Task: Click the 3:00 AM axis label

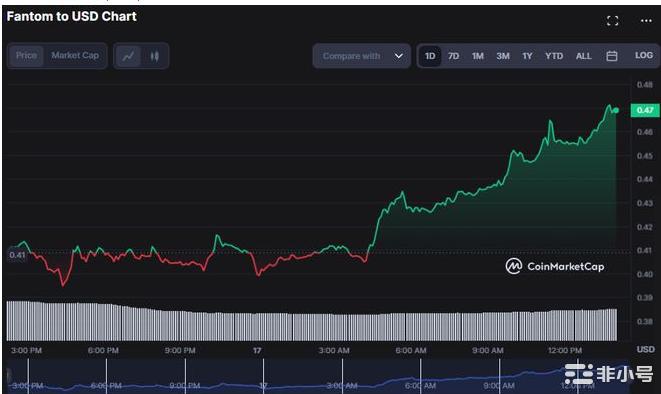Action: point(334,350)
